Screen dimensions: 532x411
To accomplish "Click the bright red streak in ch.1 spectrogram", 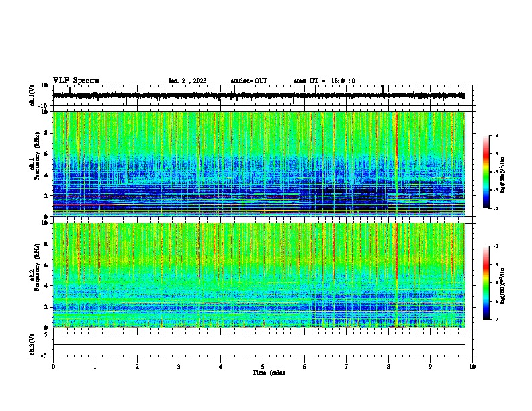I will [396, 142].
